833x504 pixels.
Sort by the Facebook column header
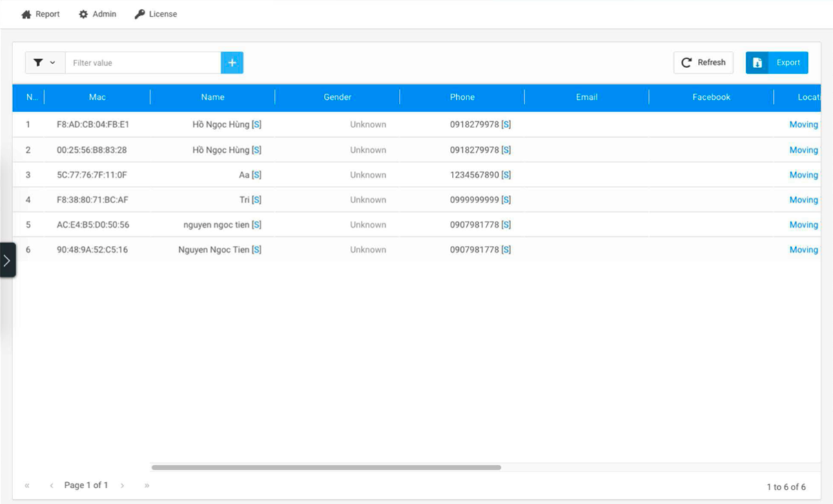[x=711, y=97]
